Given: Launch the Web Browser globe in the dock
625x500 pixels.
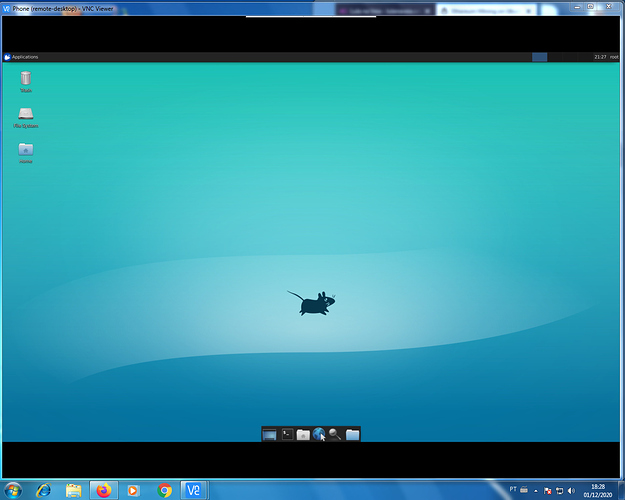Looking at the screenshot, I should coord(319,434).
